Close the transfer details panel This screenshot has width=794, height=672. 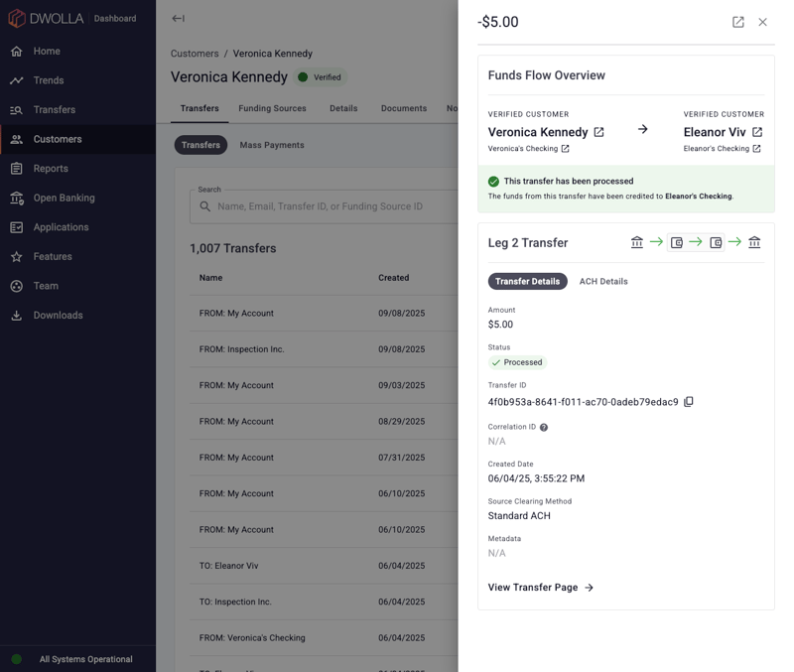click(x=762, y=22)
